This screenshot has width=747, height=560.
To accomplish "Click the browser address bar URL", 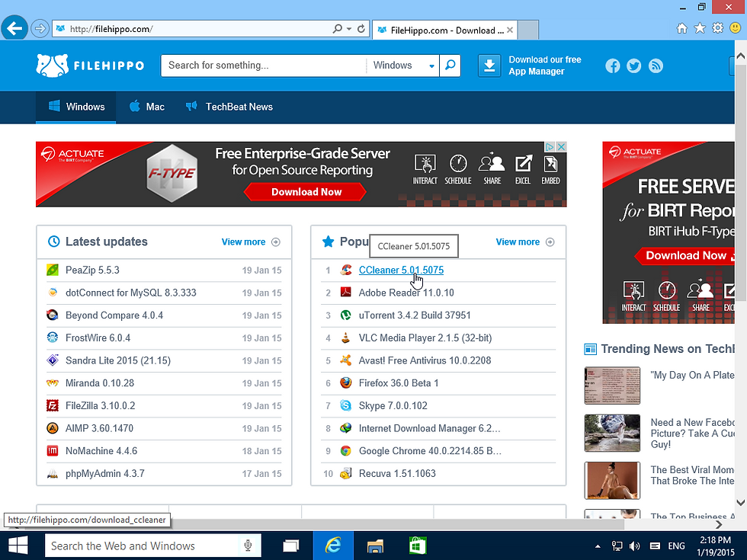I will (191, 29).
